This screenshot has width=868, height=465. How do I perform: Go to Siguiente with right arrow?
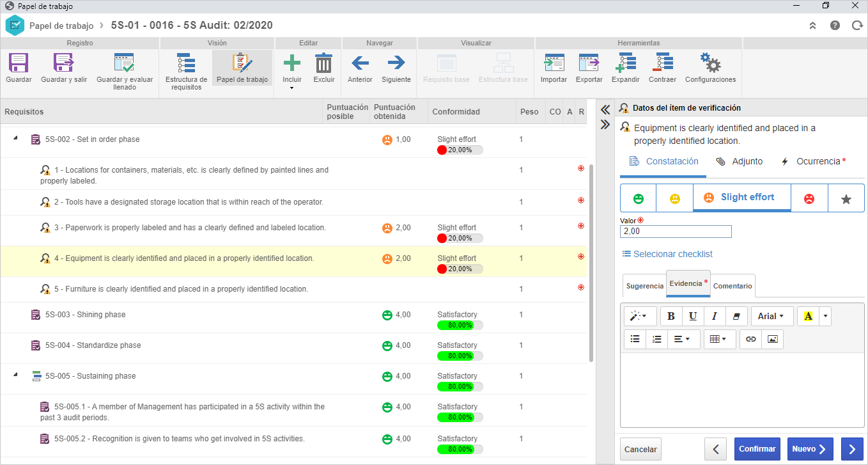[396, 63]
